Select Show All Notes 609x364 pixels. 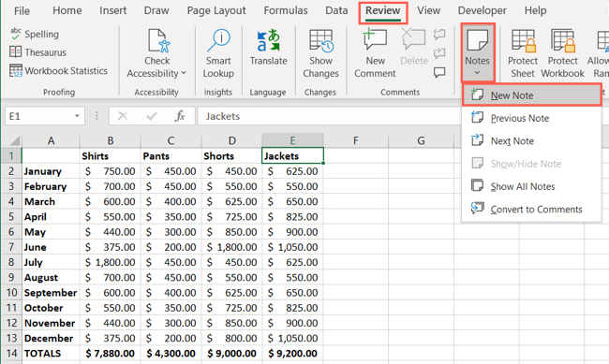pos(532,186)
